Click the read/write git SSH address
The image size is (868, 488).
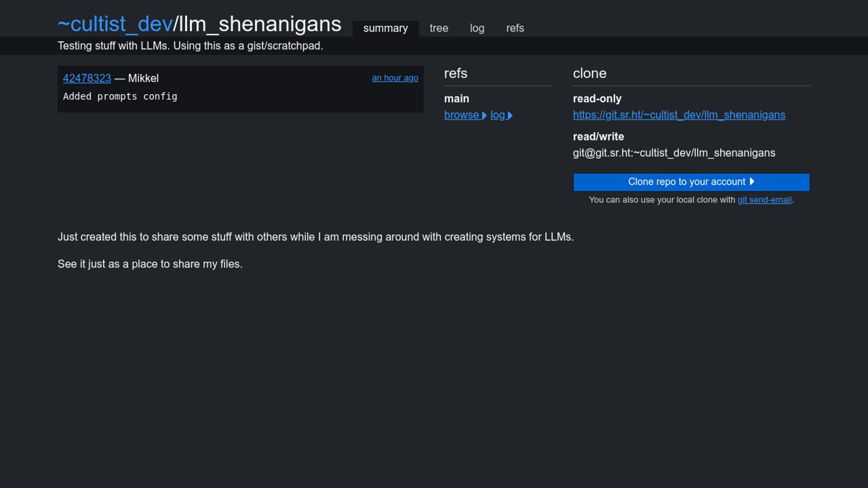[x=674, y=153]
